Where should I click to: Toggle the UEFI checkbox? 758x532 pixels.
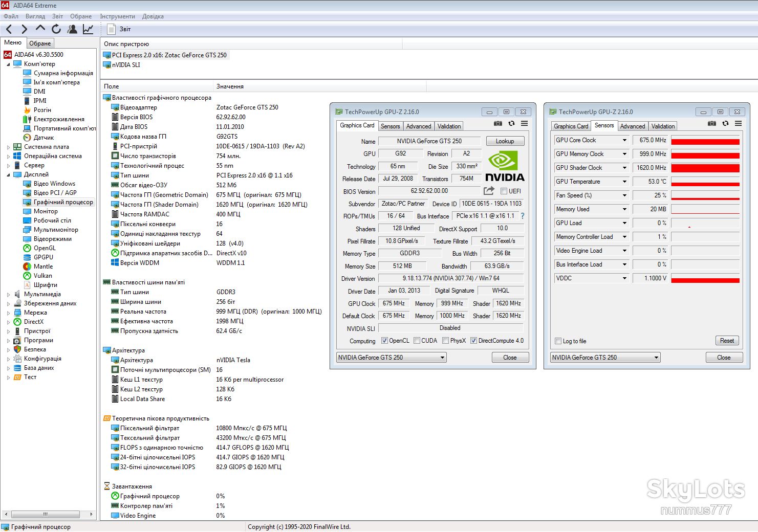pos(504,191)
